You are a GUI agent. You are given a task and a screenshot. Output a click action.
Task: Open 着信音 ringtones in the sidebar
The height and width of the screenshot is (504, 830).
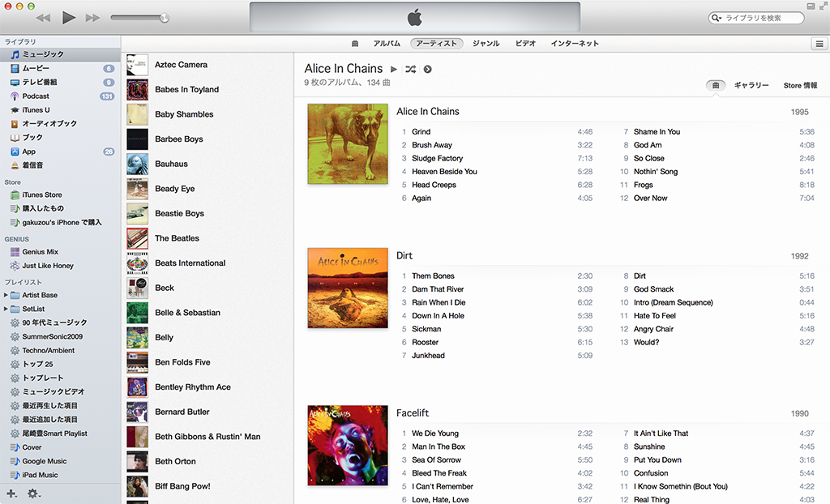[60, 165]
